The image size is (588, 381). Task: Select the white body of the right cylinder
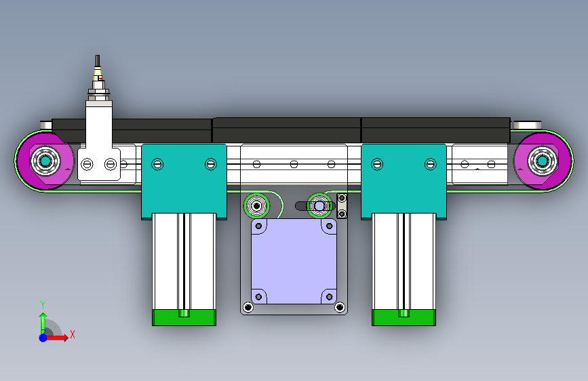click(x=404, y=262)
